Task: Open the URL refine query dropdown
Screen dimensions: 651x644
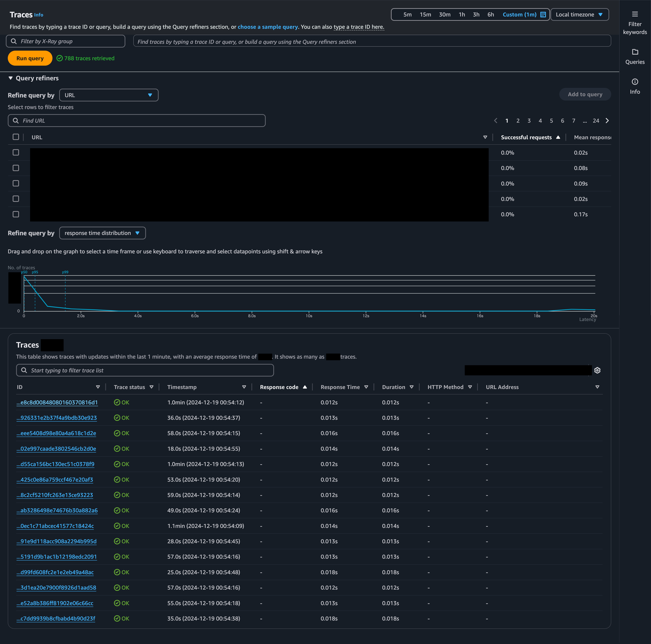Action: tap(109, 95)
